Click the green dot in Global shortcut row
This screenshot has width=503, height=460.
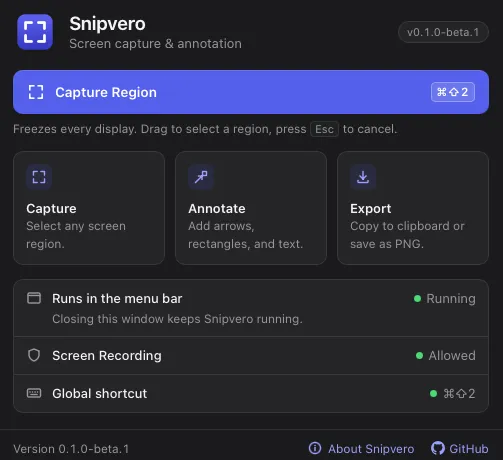coord(433,394)
